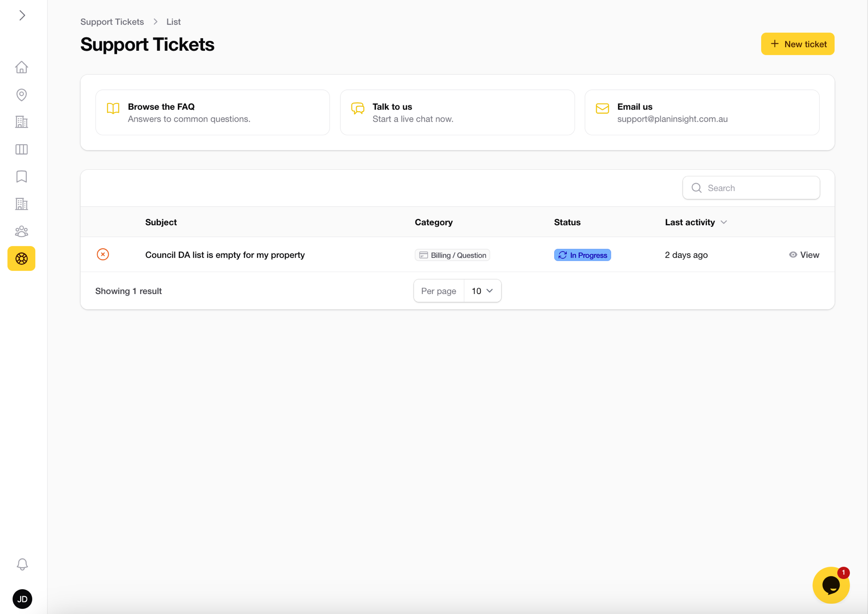The height and width of the screenshot is (614, 868).
Task: Go to Support Tickets breadcrumb link
Action: tap(112, 22)
